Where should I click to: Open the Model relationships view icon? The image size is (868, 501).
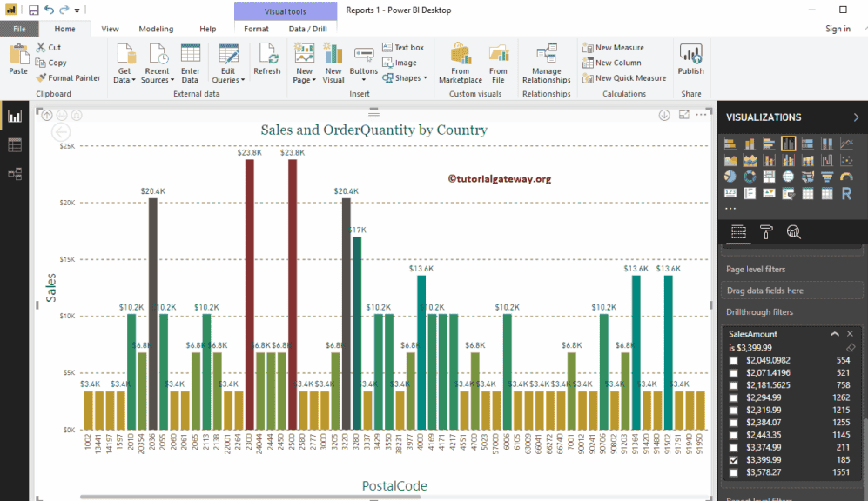(15, 174)
